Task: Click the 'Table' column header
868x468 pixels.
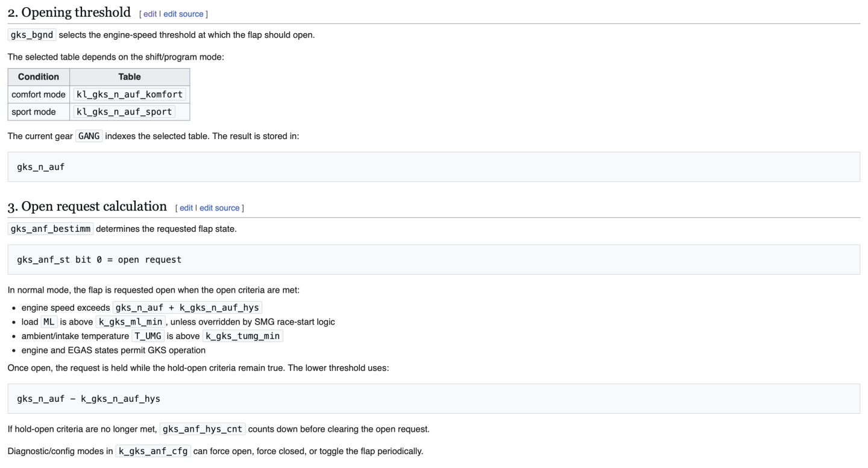Action: coord(130,77)
